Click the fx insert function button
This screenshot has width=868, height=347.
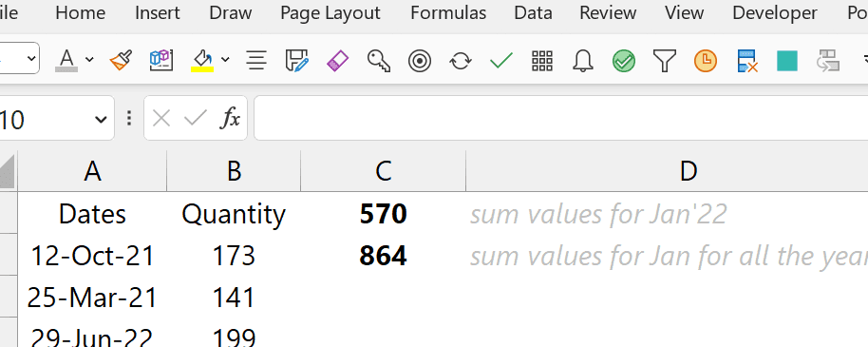[x=230, y=118]
